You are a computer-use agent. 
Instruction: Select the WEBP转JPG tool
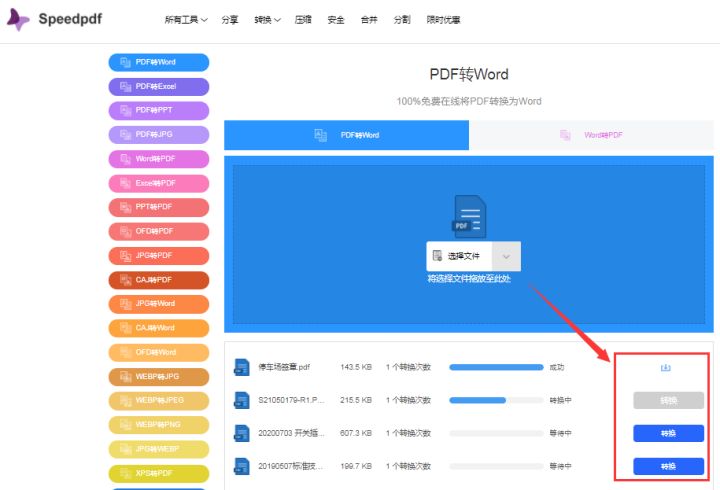coord(159,377)
